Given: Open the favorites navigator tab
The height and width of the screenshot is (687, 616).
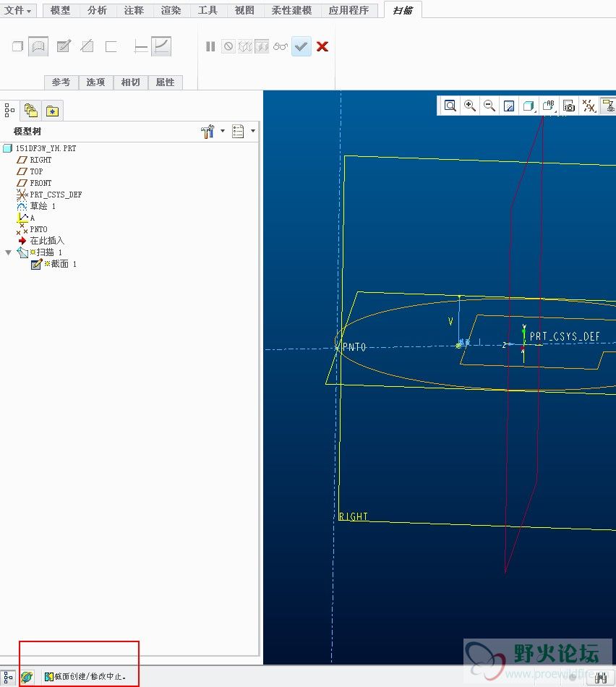Looking at the screenshot, I should [53, 111].
